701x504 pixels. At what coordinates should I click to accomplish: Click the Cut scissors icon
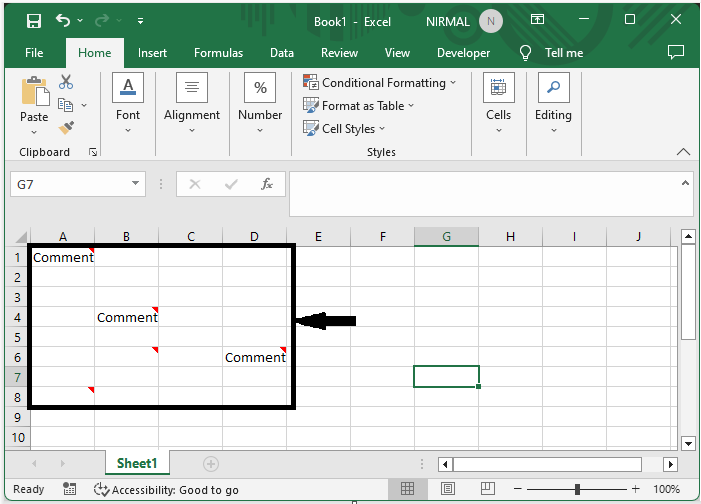66,82
